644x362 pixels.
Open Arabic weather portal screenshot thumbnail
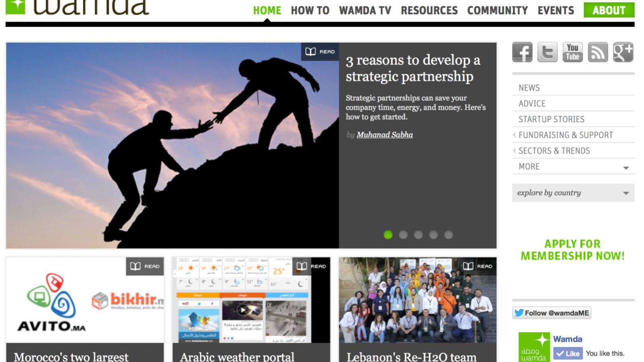[251, 300]
